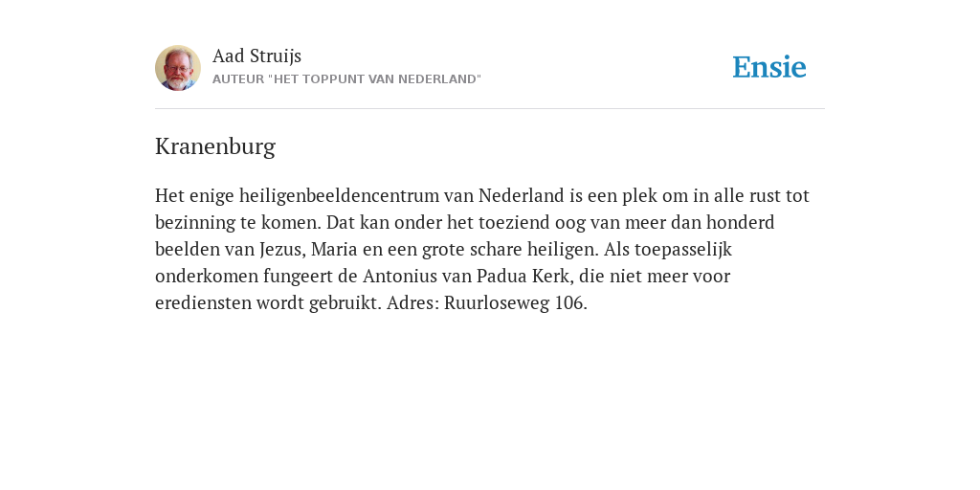The image size is (980, 490).
Task: Click the words Antonius van Padua Kerk
Action: click(467, 277)
